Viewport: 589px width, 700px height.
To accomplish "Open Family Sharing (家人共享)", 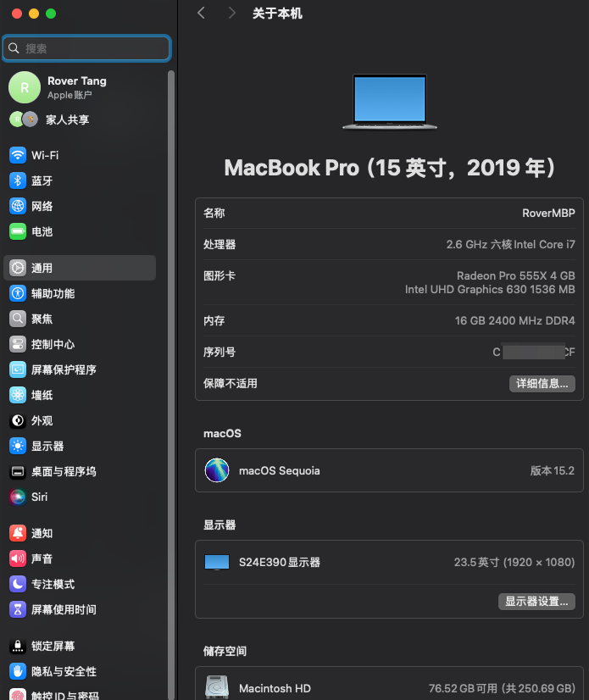I will (80, 119).
